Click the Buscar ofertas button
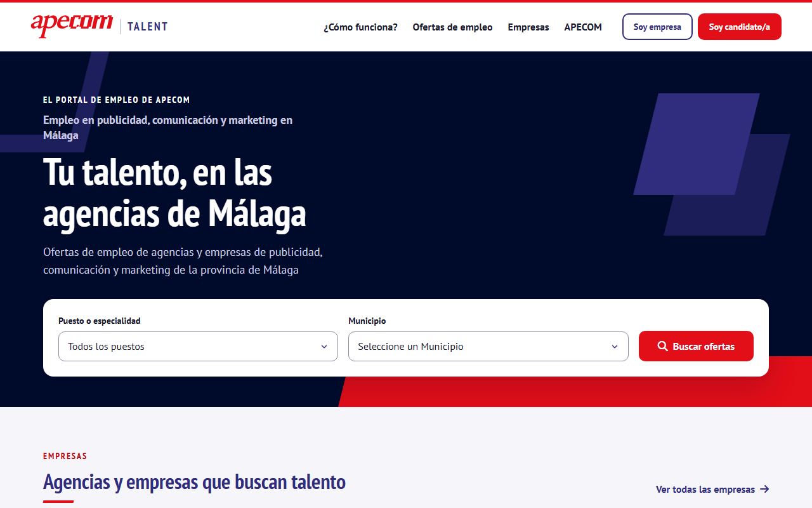Image resolution: width=812 pixels, height=508 pixels. [696, 346]
